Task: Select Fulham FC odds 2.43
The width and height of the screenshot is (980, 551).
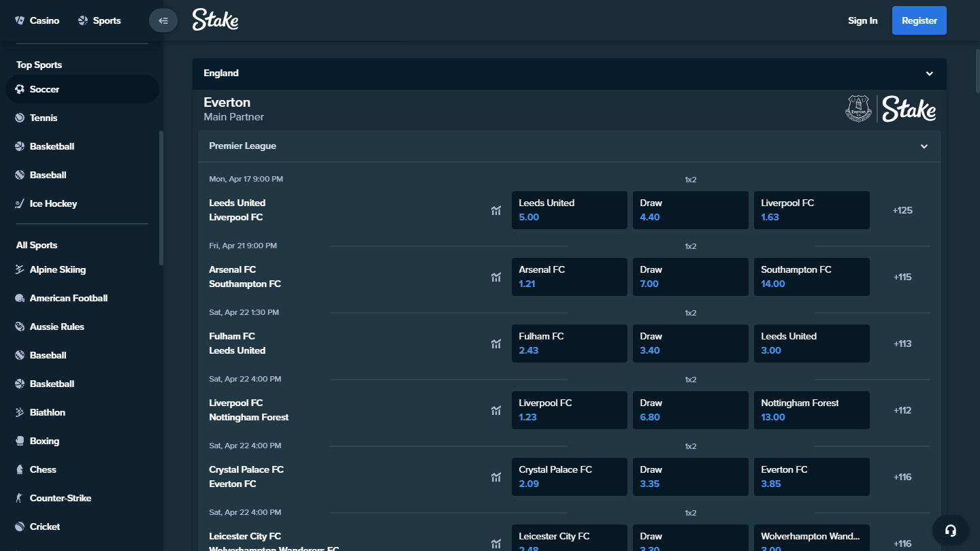Action: pos(569,344)
